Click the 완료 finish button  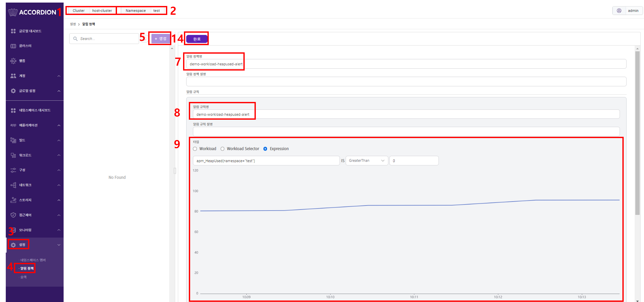197,39
